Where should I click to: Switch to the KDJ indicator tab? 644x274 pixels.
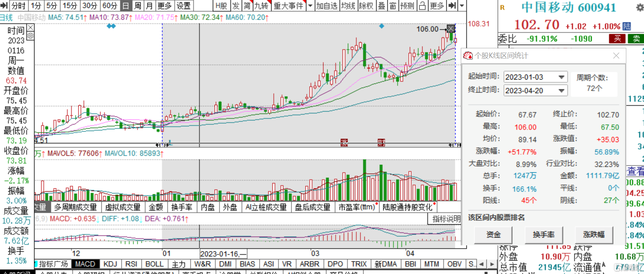[x=110, y=264]
